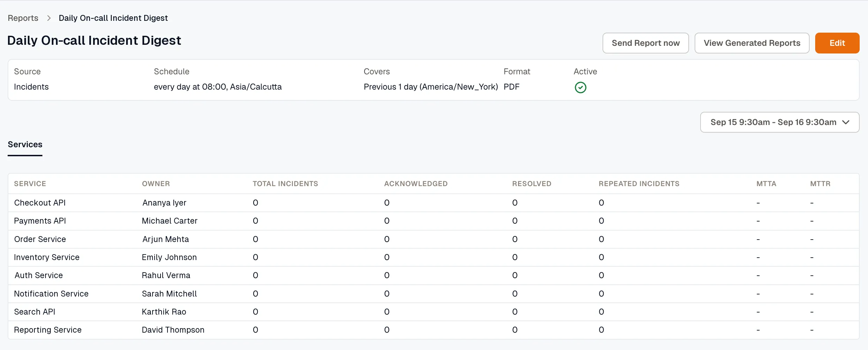
Task: Click 'Previous 1 day (America/New_York)' covers value
Action: [431, 87]
